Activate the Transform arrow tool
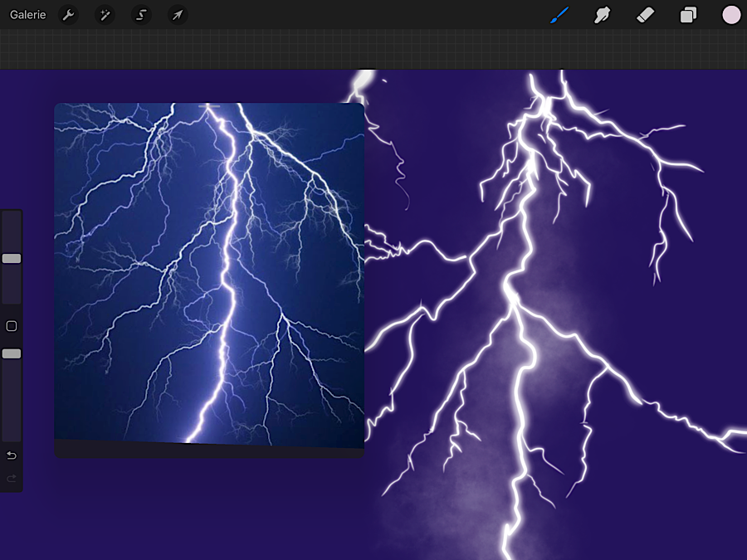Screen dimensions: 747x560 (178, 15)
